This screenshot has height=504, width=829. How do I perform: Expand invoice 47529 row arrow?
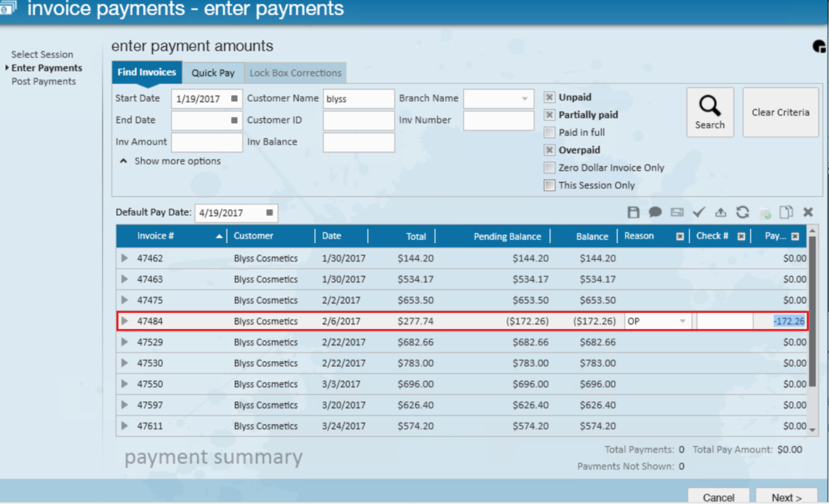coord(125,342)
